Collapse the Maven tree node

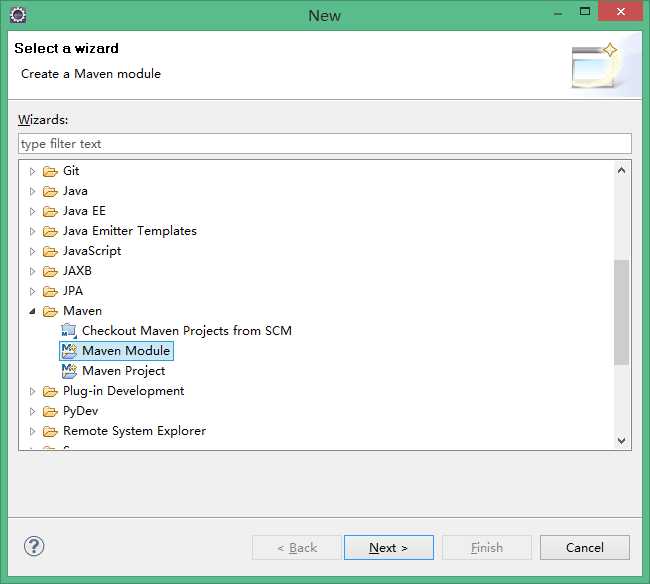pos(32,311)
